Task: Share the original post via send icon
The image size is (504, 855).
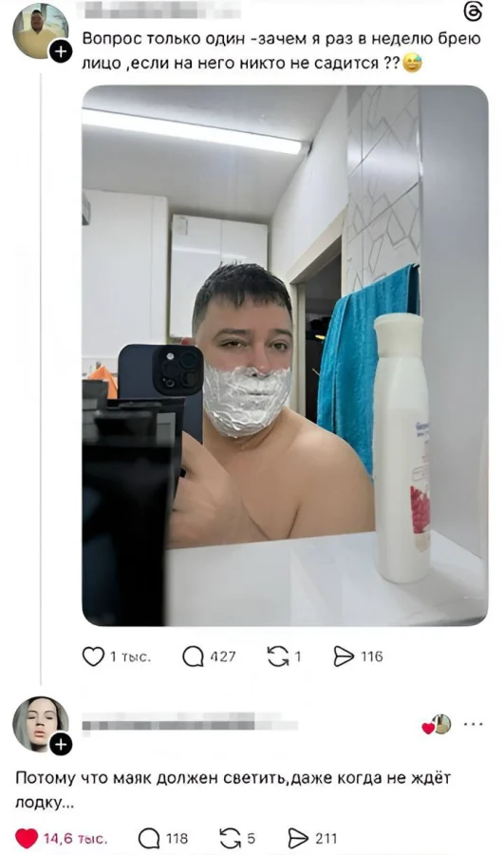Action: [x=344, y=656]
